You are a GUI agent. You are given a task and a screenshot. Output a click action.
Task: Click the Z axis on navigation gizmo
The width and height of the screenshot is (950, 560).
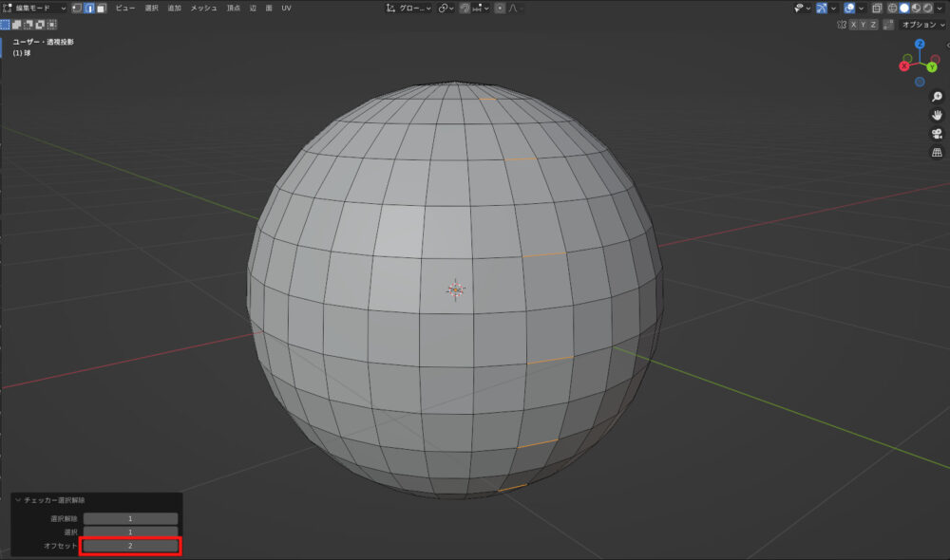click(920, 44)
